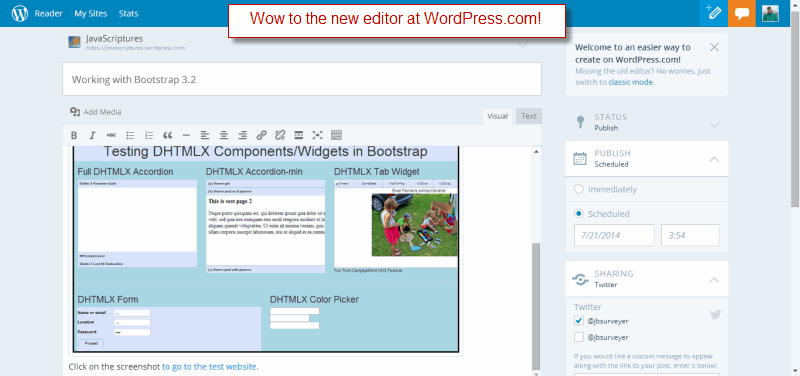
Task: Uncheck the first @jbsurveyer checkbox
Action: tap(579, 321)
